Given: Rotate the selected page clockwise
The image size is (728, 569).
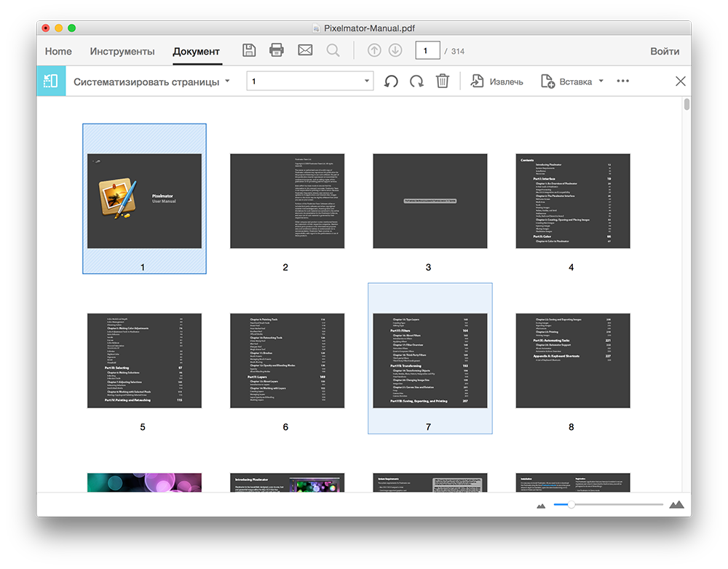Looking at the screenshot, I should [x=416, y=81].
